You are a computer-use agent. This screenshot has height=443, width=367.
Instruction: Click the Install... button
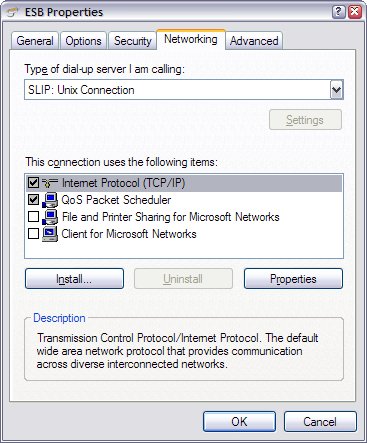pyautogui.click(x=74, y=279)
